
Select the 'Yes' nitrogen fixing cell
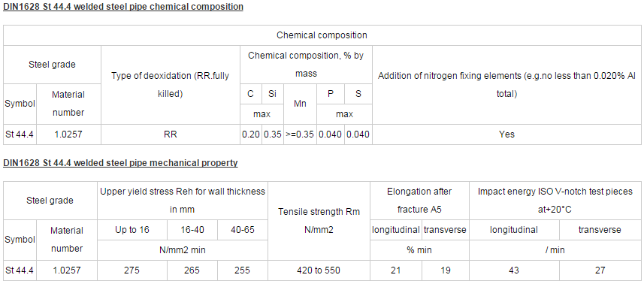point(506,134)
